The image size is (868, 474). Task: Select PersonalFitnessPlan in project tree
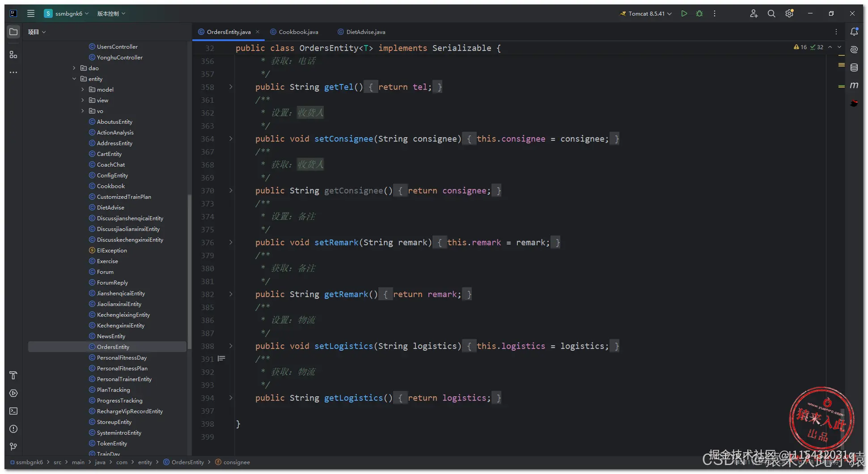(x=122, y=368)
